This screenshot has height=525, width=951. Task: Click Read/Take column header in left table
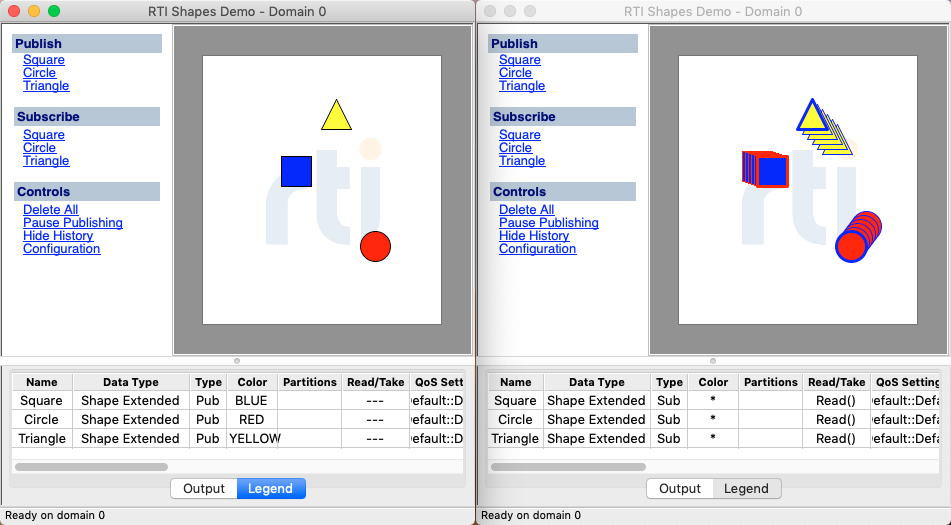[375, 382]
